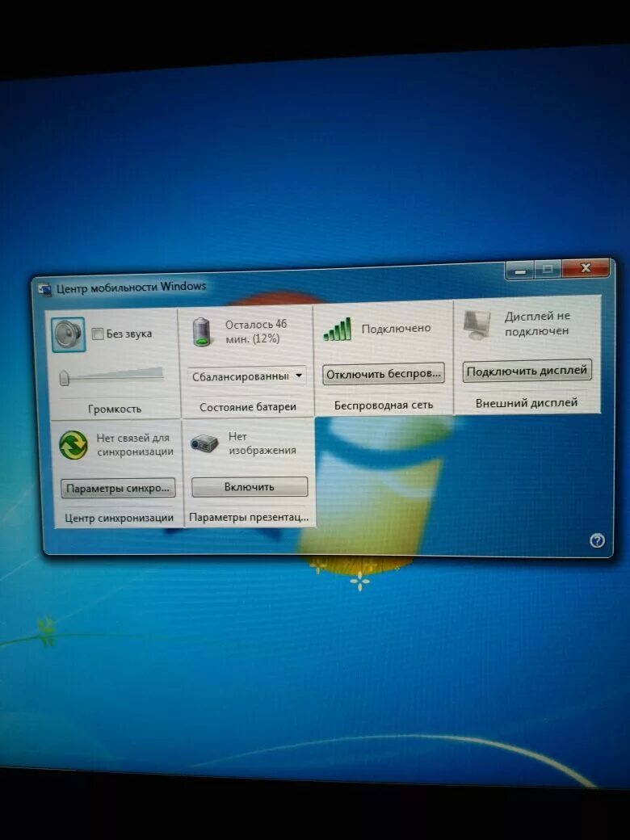Click the "Громкость" label
Viewport: 630px width, 840px height.
coord(115,409)
